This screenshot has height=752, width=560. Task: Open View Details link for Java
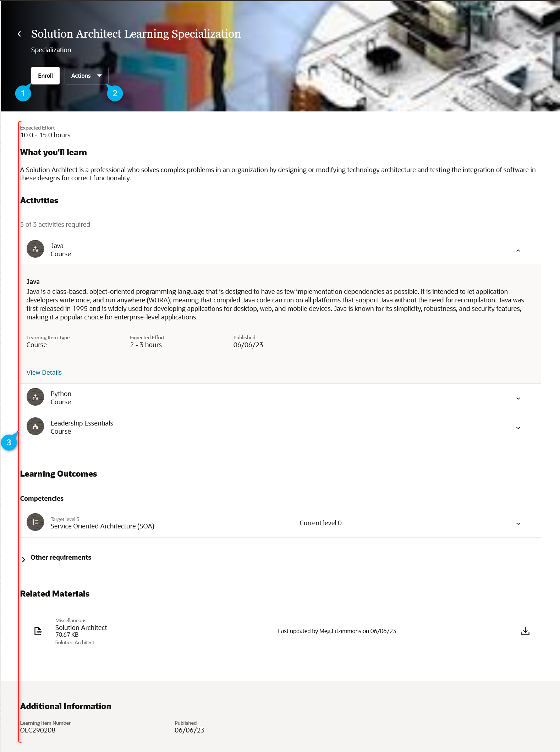tap(44, 373)
